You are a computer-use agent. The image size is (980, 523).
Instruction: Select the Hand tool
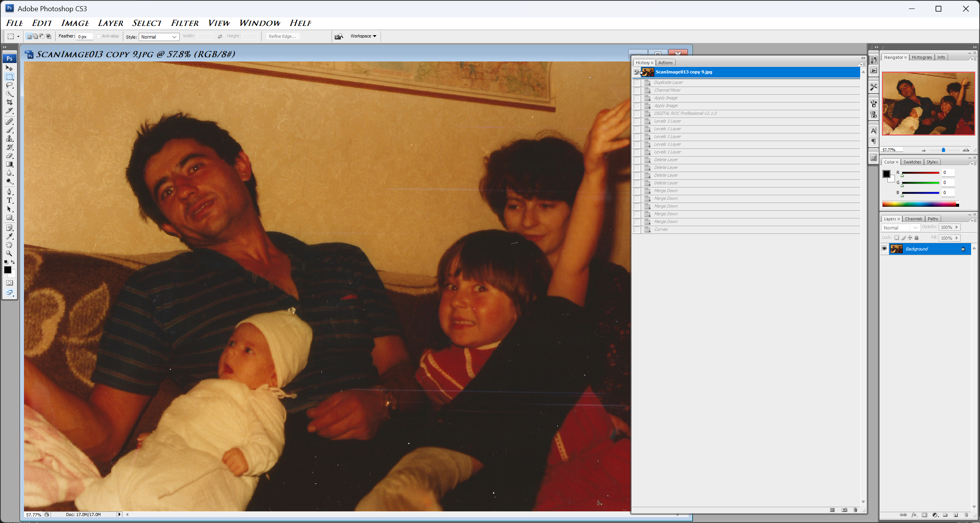click(10, 245)
